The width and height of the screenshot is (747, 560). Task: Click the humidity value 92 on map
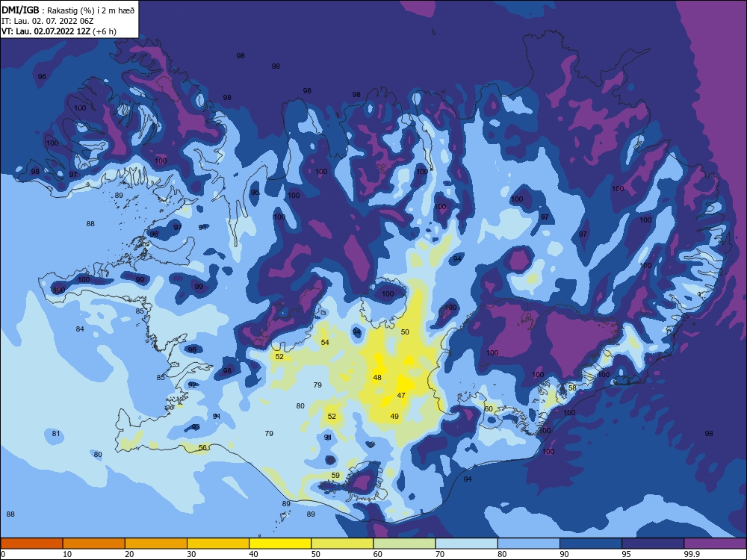192,385
